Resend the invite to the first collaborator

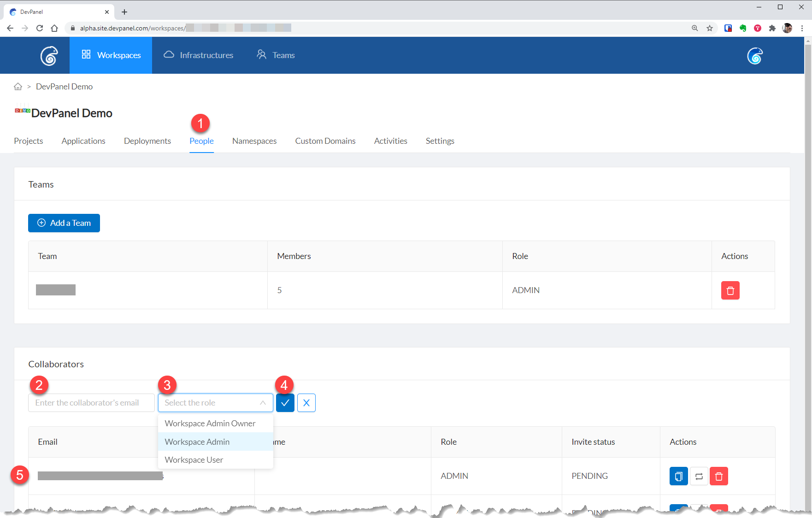coord(699,476)
